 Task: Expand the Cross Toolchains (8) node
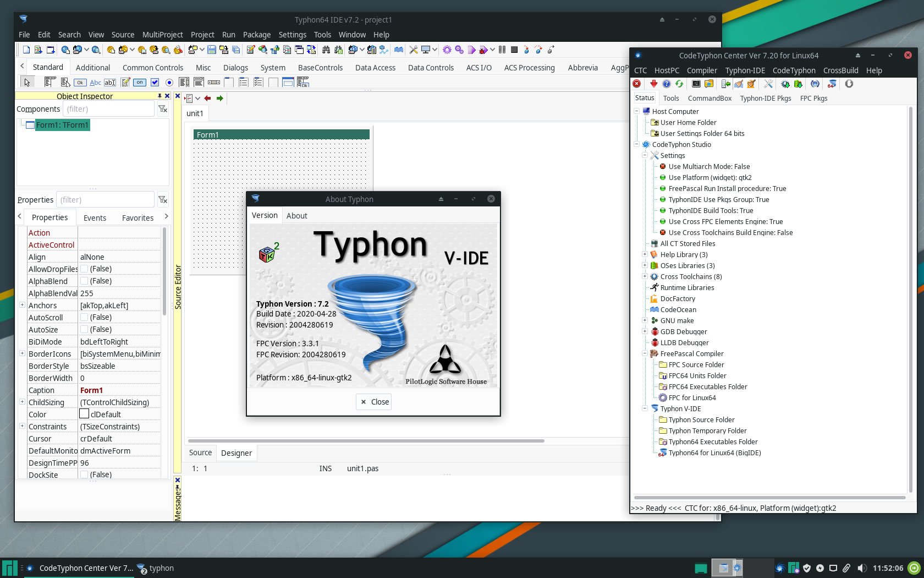[x=645, y=276]
